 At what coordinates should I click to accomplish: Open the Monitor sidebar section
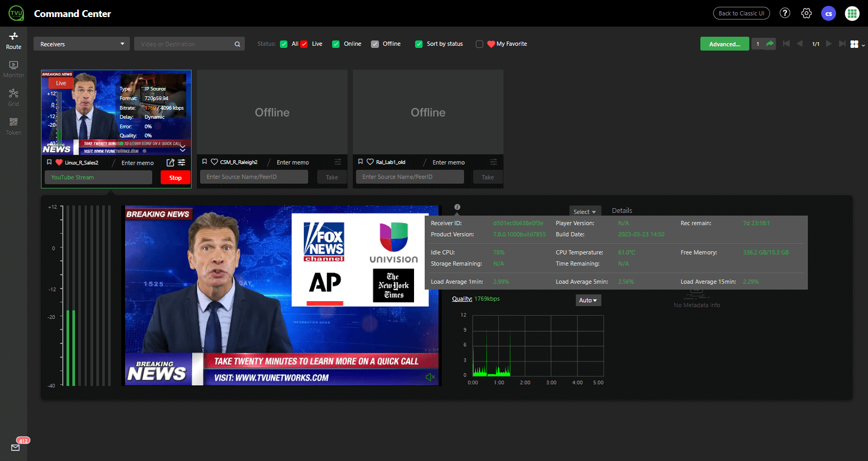coord(13,69)
